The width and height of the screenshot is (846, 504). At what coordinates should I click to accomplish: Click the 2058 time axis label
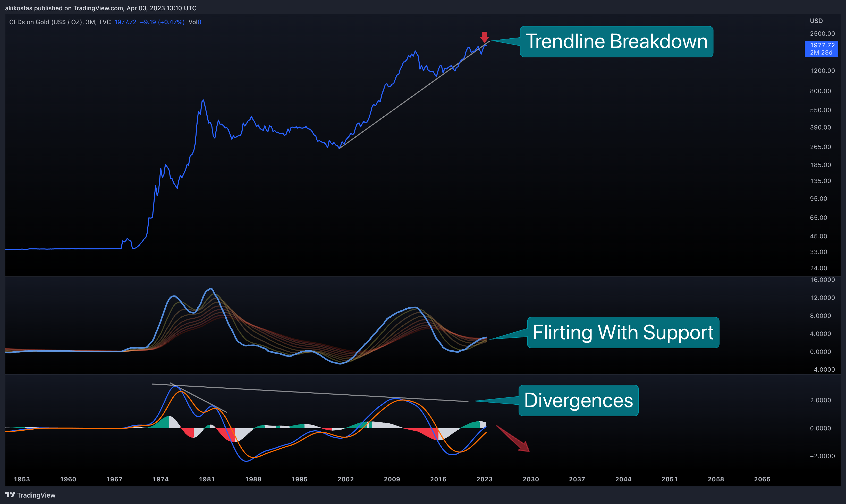click(716, 479)
